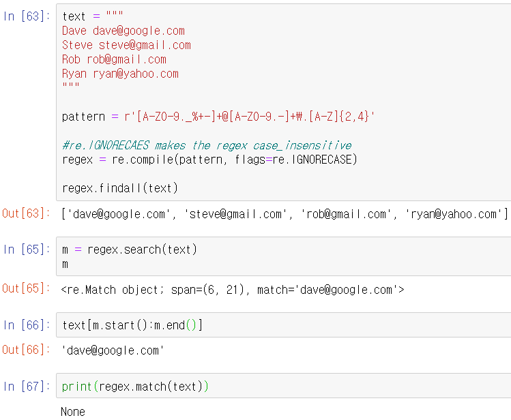Click the 'dave@google.com' output of cell 66
This screenshot has width=511, height=420.
(x=113, y=350)
